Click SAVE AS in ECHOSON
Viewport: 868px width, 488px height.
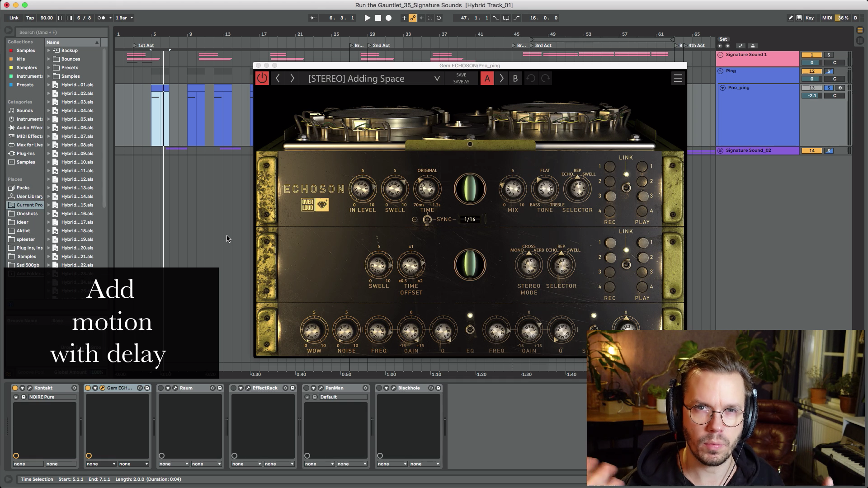click(x=461, y=82)
